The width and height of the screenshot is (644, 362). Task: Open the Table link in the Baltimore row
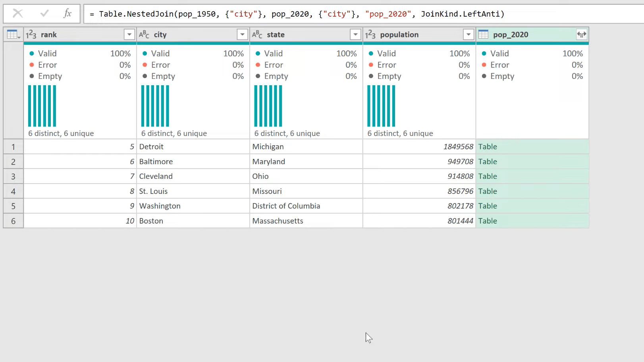[488, 161]
